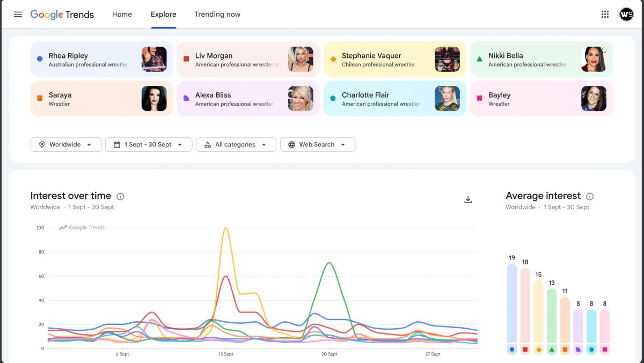Click the red average interest bar labeled 18

click(x=525, y=305)
